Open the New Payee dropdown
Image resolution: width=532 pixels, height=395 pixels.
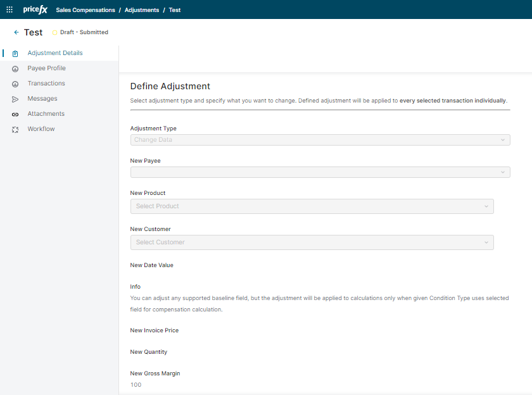pyautogui.click(x=320, y=172)
